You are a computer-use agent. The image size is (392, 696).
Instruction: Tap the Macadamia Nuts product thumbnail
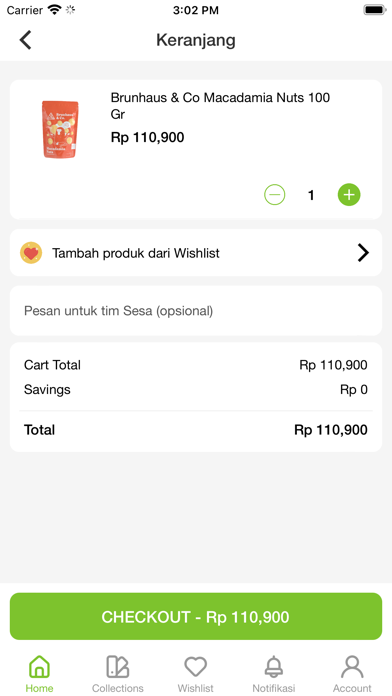(x=60, y=129)
